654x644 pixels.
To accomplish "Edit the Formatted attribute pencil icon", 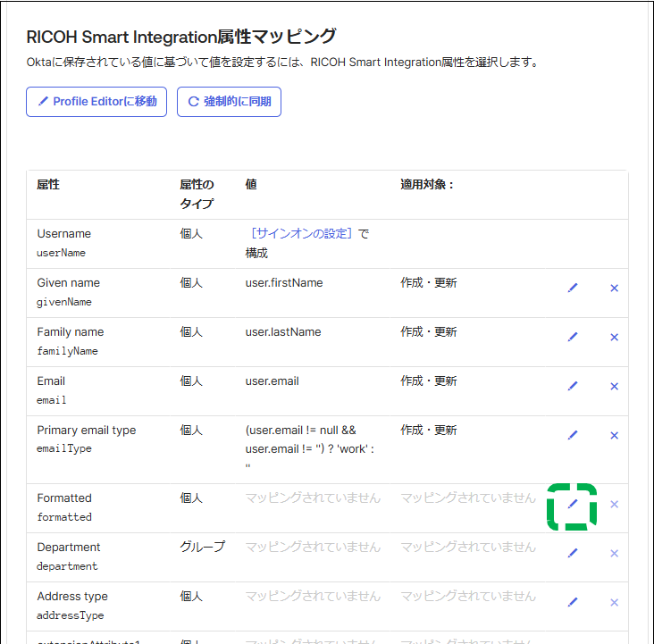I will coord(573,505).
